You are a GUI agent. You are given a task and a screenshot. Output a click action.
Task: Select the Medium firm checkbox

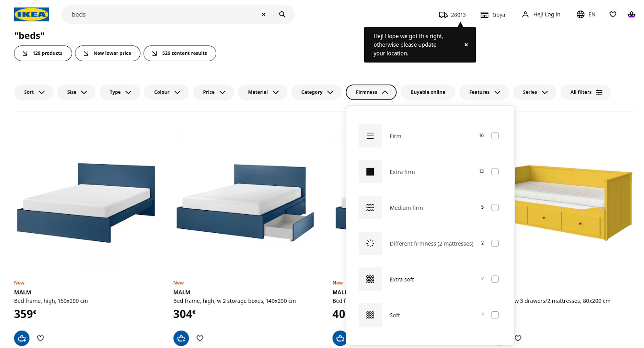point(495,207)
